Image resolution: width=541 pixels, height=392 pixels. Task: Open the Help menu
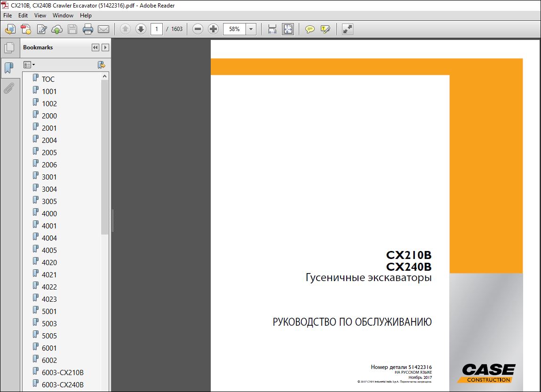pos(86,16)
